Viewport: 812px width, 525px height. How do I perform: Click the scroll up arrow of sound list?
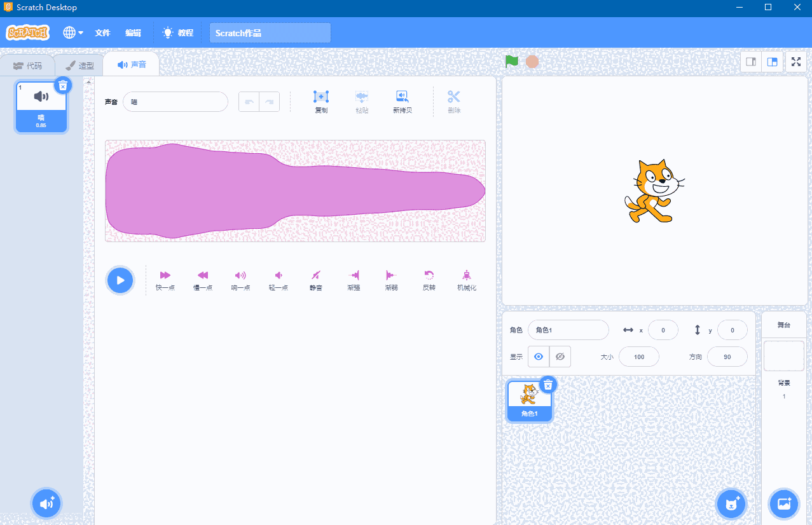(89, 81)
